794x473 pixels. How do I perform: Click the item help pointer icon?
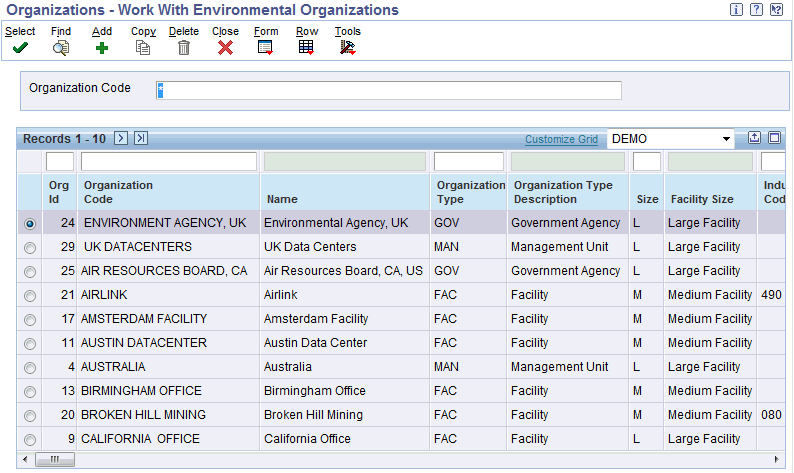point(776,9)
